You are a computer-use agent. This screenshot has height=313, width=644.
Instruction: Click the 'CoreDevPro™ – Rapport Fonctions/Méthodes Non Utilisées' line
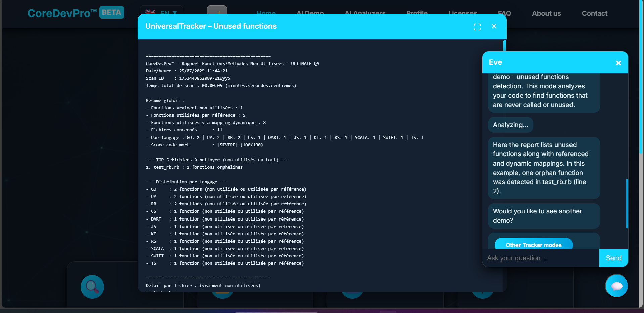[x=233, y=64]
